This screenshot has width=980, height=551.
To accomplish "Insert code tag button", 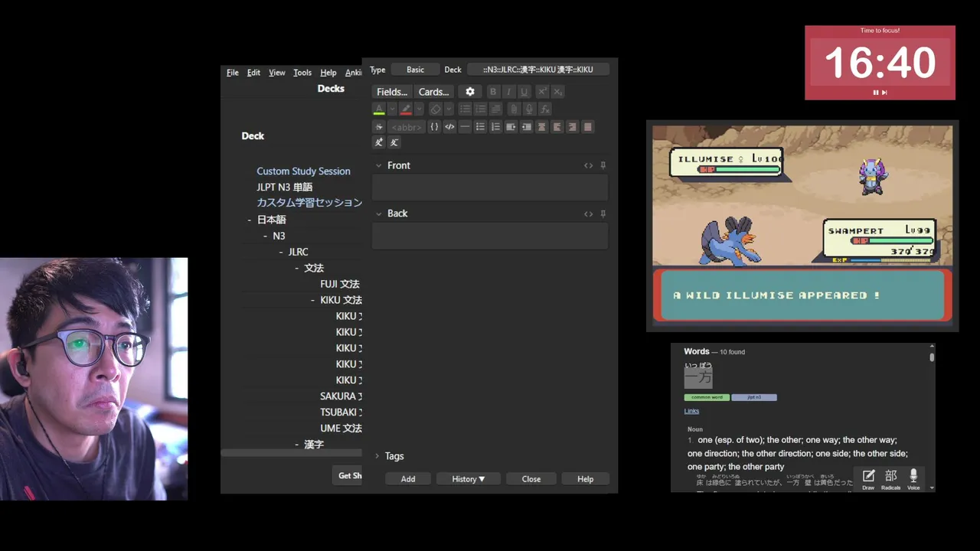I will click(x=449, y=127).
